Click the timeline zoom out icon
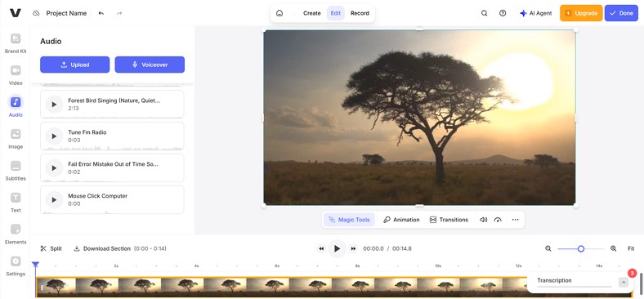Screen dimensions: 644x299 tap(548, 248)
